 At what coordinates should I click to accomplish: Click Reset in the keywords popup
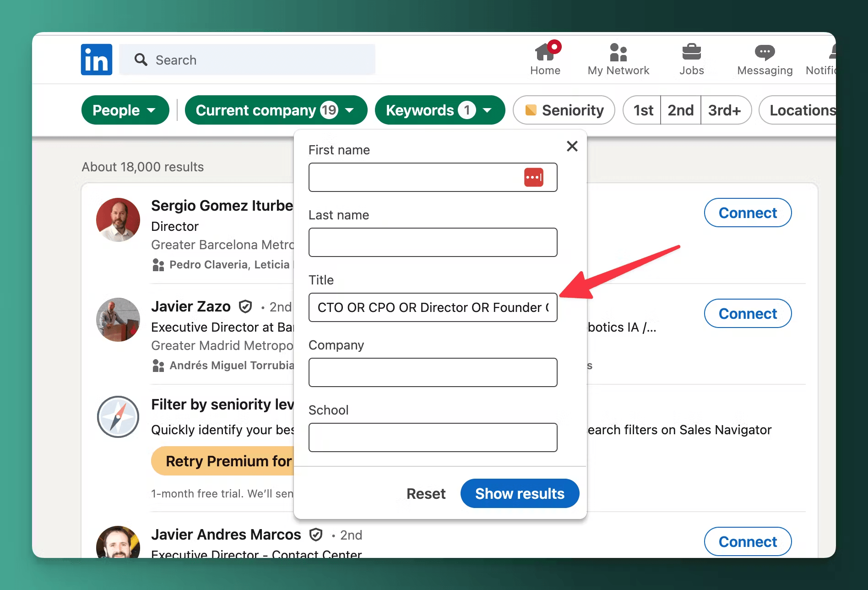(426, 493)
